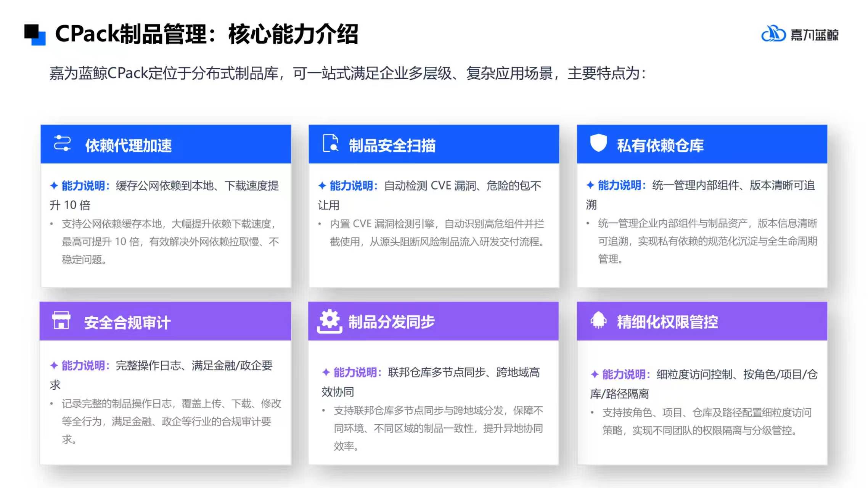Select the 制品安全扫描 card header
The image size is (868, 488).
coord(434,144)
